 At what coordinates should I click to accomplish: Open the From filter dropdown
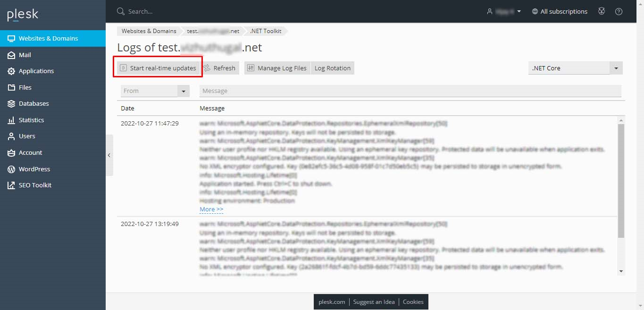tap(155, 91)
